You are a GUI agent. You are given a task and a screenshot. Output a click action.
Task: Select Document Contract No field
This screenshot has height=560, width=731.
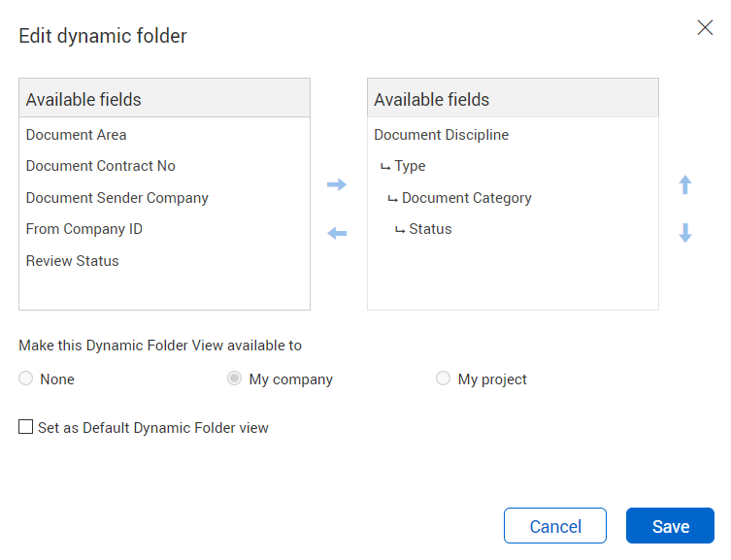[x=164, y=166]
